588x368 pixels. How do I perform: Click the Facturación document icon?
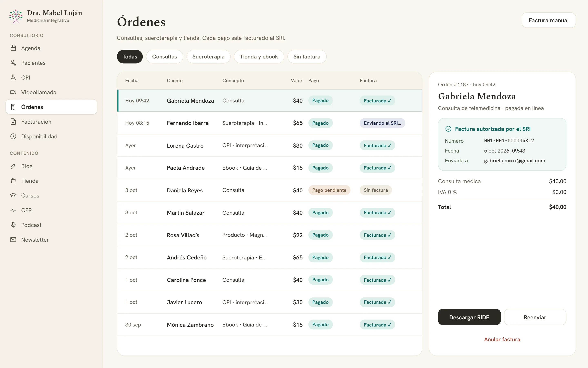point(13,122)
